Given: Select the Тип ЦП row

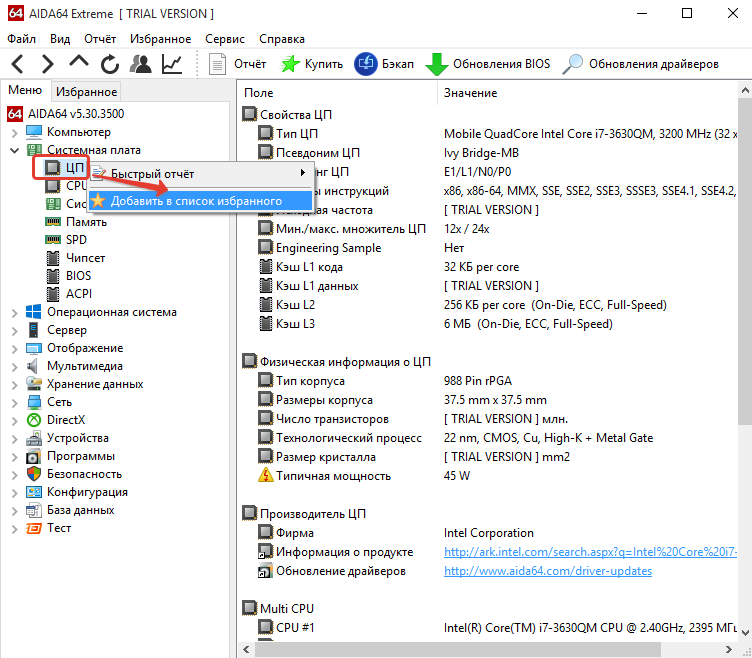Looking at the screenshot, I should pyautogui.click(x=488, y=134).
